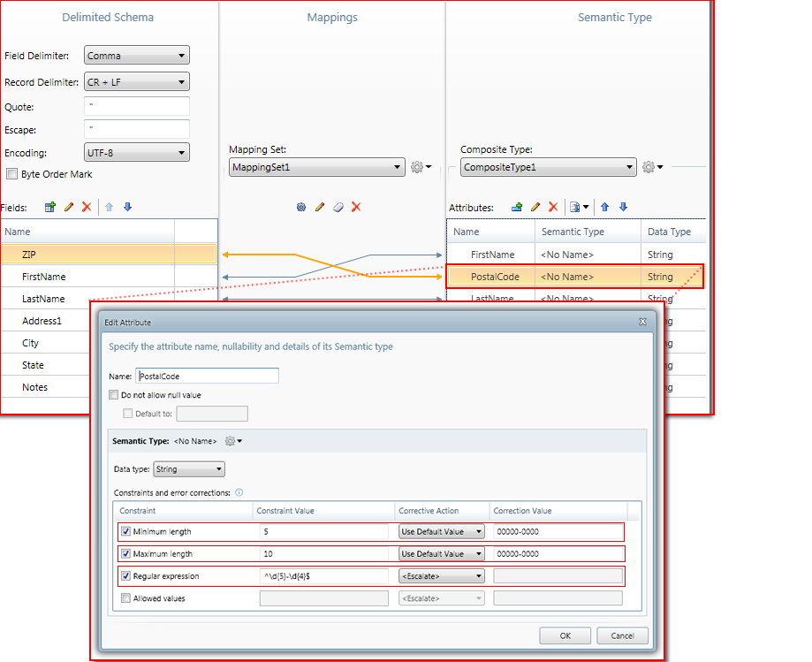
Task: Click the red X delete icon beside Fields
Action: [x=87, y=207]
